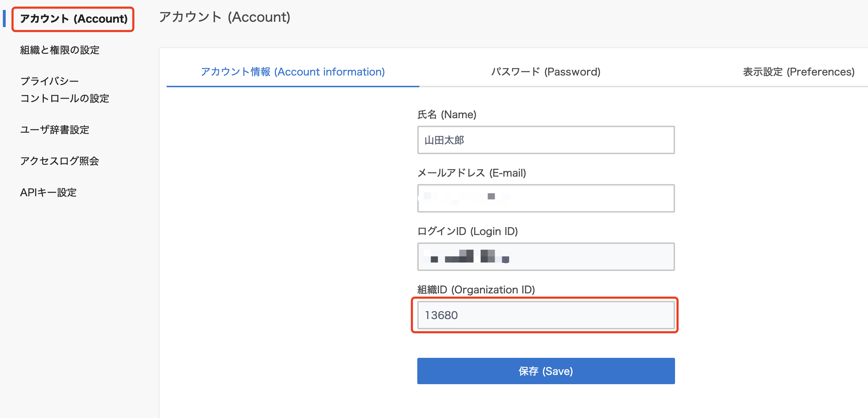This screenshot has width=868, height=418.
Task: Open 表示設定 (Preferences) tab
Action: click(x=798, y=72)
